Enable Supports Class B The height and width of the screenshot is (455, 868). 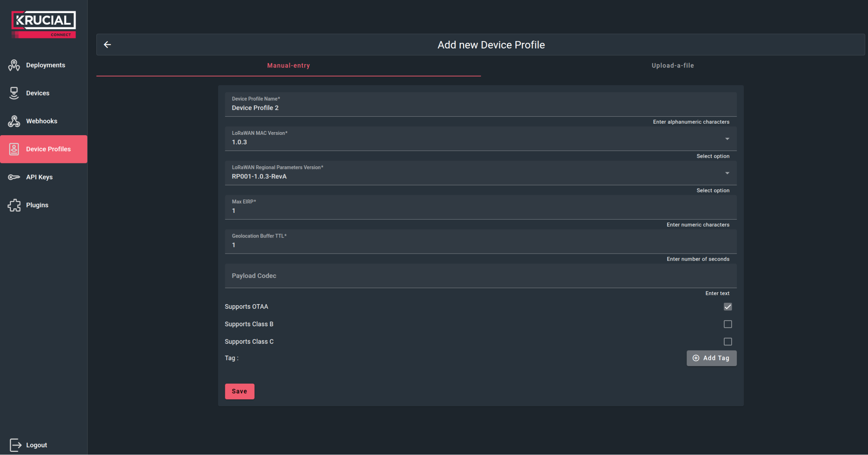coord(727,324)
